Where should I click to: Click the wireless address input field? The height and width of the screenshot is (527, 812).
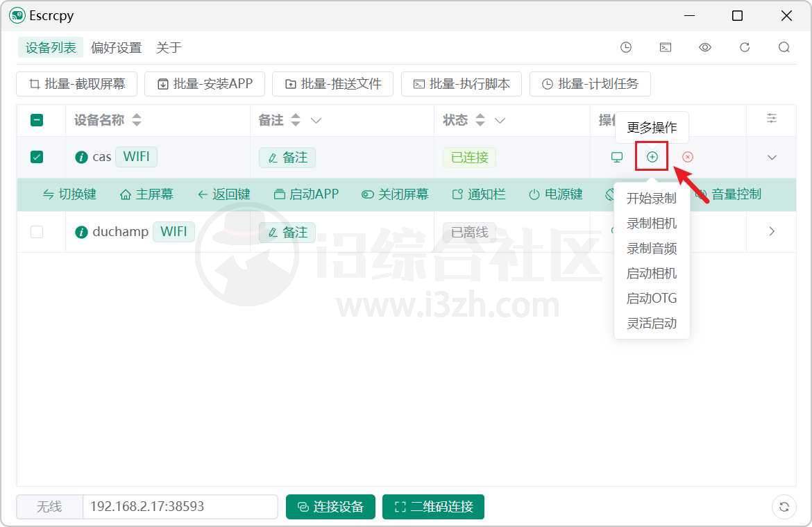click(x=180, y=507)
